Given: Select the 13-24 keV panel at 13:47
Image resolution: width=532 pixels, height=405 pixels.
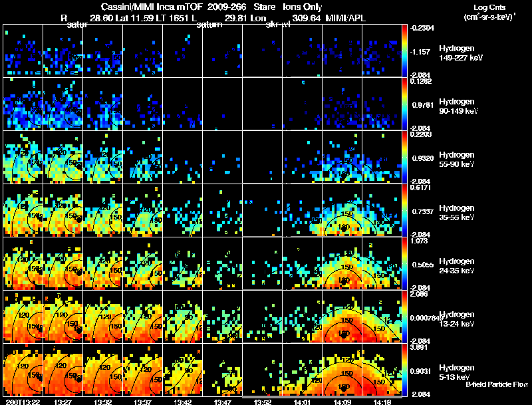Looking at the screenshot, I should [x=222, y=317].
